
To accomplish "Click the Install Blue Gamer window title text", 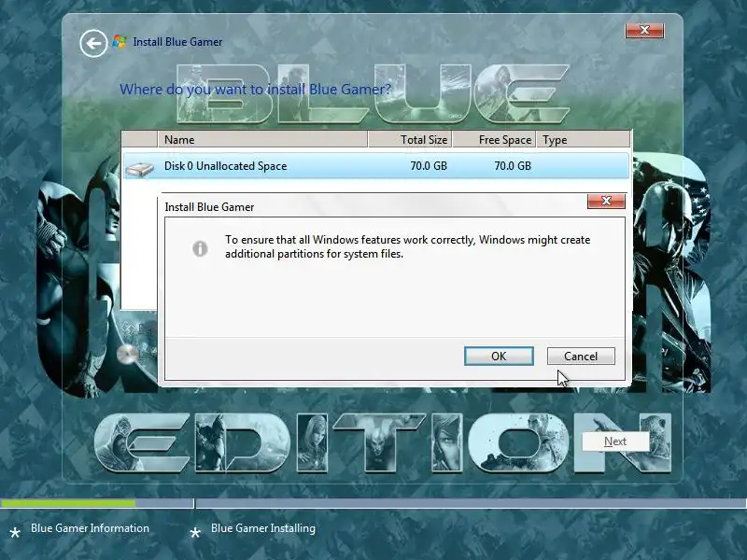I will pos(177,42).
